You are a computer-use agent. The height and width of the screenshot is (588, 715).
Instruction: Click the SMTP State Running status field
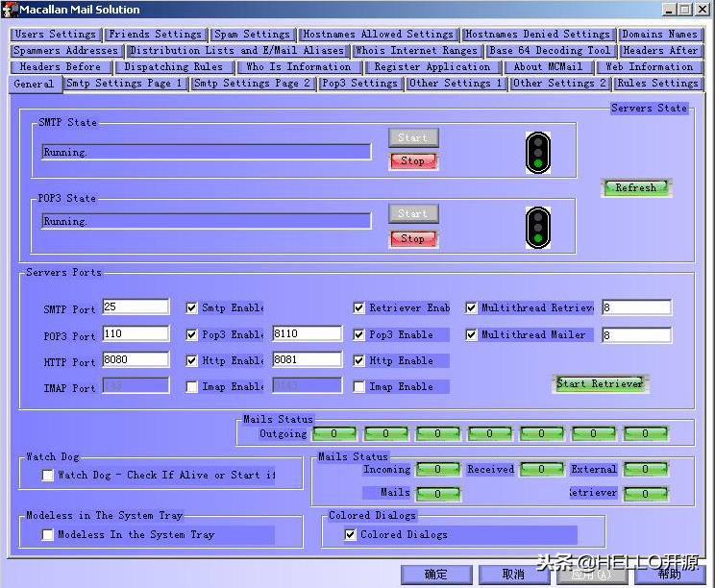tap(207, 152)
